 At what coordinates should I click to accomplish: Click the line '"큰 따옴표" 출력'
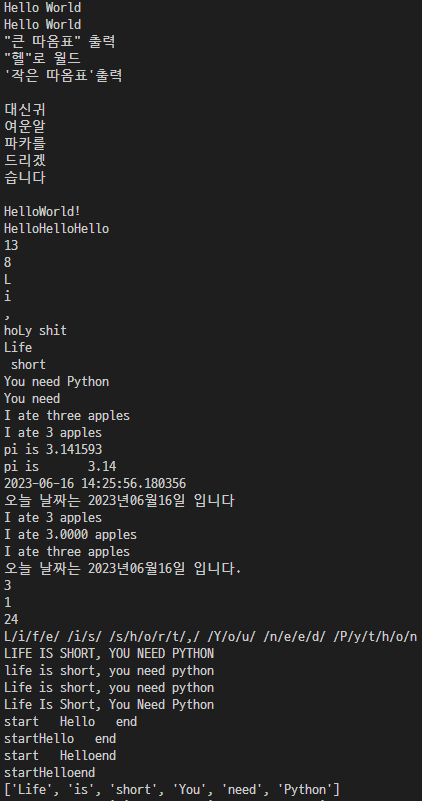pos(59,41)
